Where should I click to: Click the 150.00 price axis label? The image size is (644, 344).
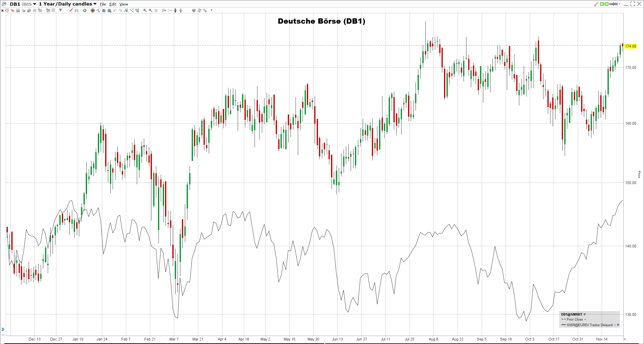[x=631, y=183]
